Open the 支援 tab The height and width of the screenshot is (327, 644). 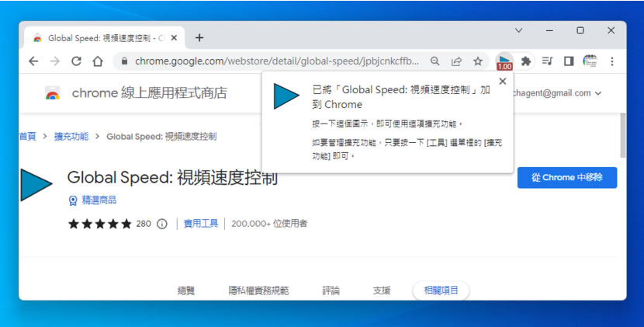coord(382,290)
